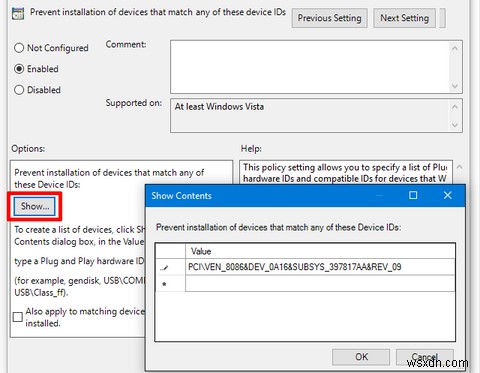Click Cancel in Show Contents dialog
The height and width of the screenshot is (373, 480).
pyautogui.click(x=425, y=357)
